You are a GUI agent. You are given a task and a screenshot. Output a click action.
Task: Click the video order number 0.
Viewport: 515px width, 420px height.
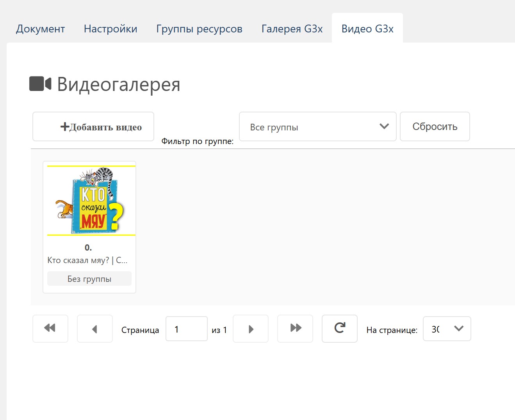(88, 247)
